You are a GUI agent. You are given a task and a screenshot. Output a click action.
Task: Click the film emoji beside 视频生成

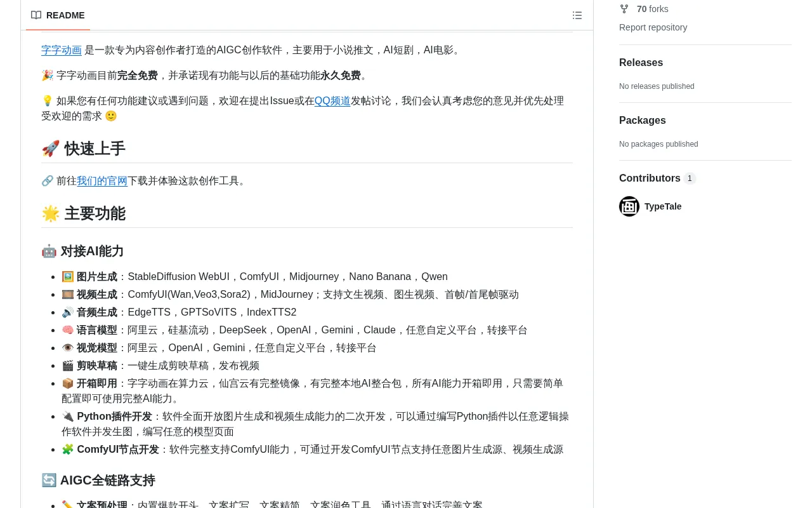67,295
